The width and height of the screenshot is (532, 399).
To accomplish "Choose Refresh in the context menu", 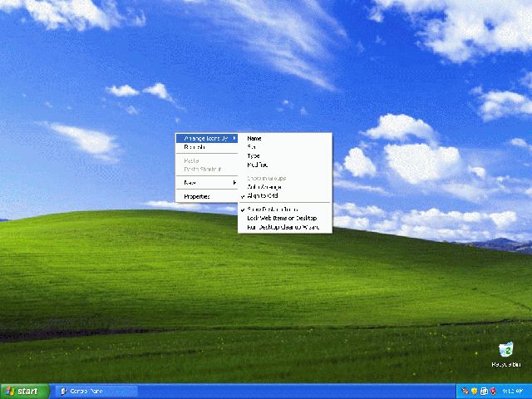I will pyautogui.click(x=206, y=147).
